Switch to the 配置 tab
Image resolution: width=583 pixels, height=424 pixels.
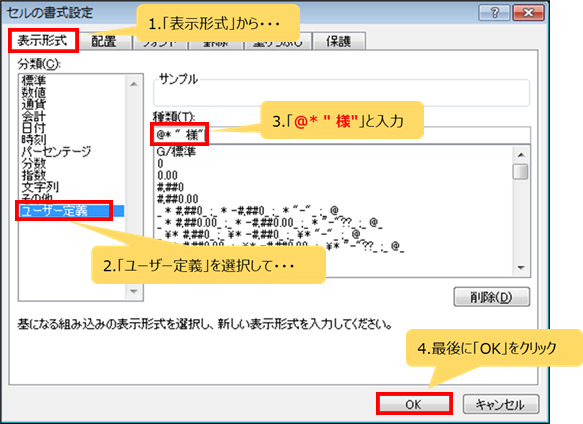coord(104,41)
